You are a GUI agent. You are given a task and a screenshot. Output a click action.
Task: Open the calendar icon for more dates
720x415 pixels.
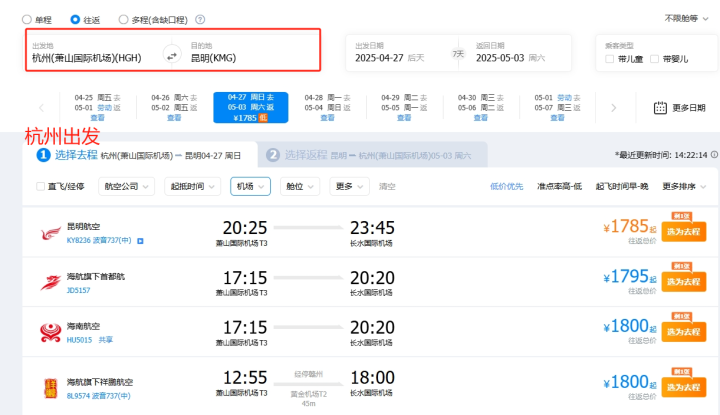point(660,108)
